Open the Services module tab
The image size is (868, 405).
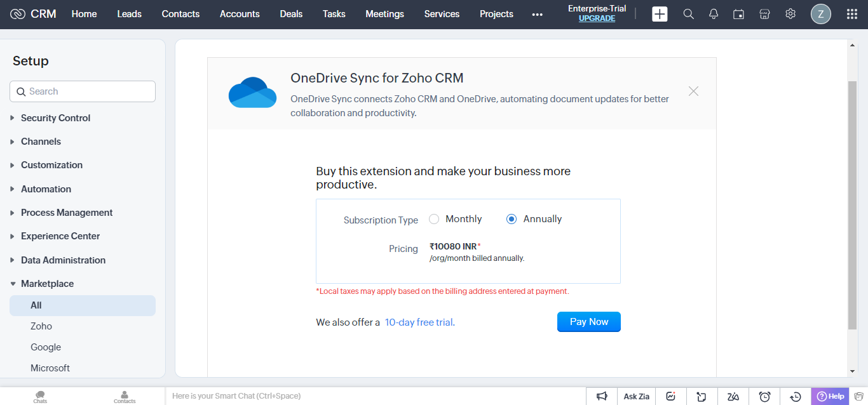tap(442, 14)
